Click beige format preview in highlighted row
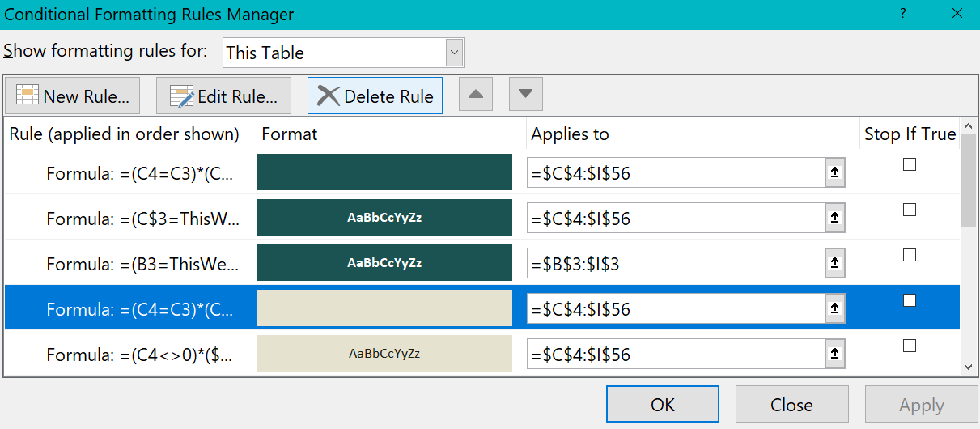The width and height of the screenshot is (980, 429). [384, 308]
